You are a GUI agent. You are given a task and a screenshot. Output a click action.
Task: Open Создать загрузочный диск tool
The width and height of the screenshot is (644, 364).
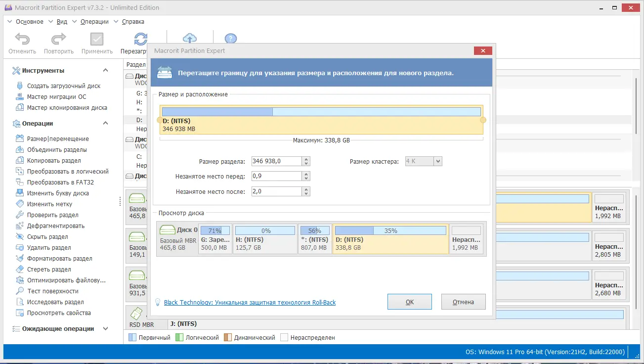pos(64,86)
